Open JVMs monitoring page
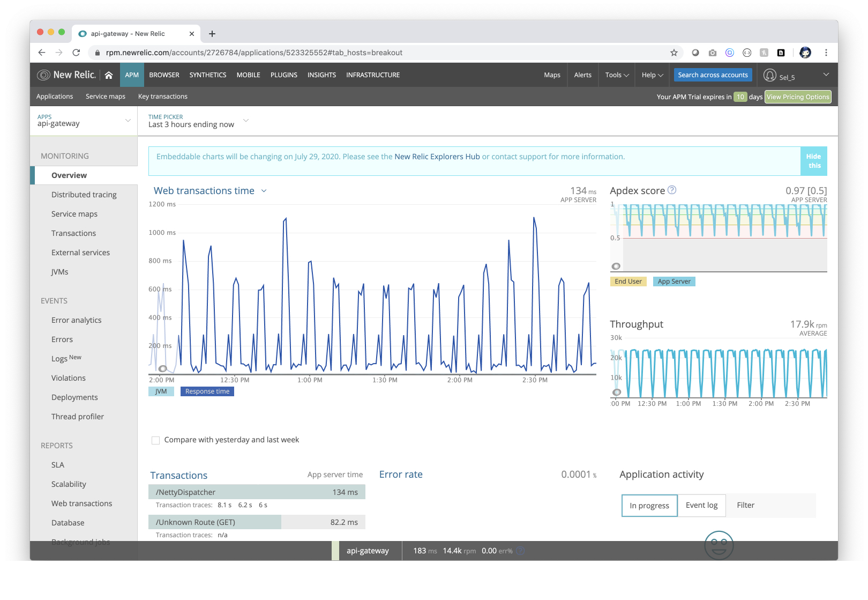 60,272
